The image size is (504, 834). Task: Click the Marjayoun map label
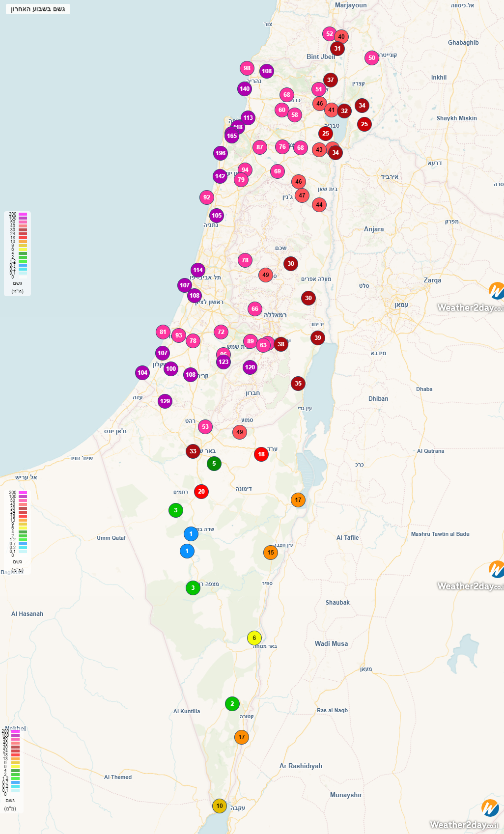coord(351,5)
